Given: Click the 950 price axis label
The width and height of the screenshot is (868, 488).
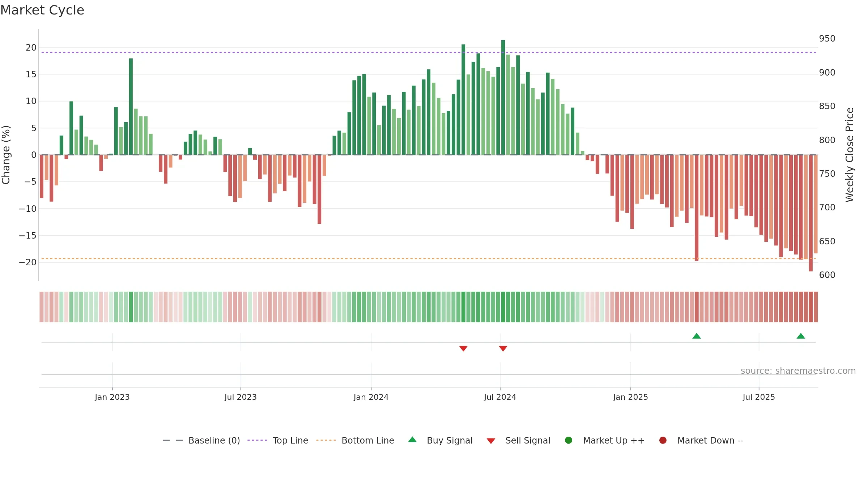Looking at the screenshot, I should point(827,39).
